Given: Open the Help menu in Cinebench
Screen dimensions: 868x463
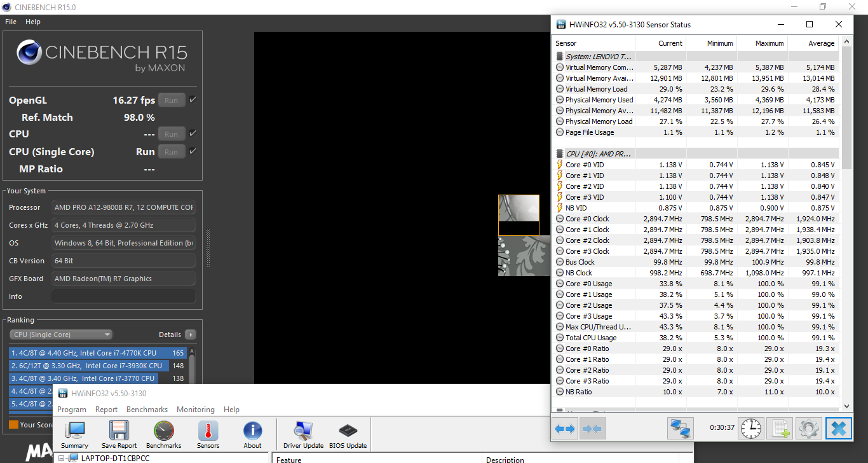Looking at the screenshot, I should click(x=33, y=22).
